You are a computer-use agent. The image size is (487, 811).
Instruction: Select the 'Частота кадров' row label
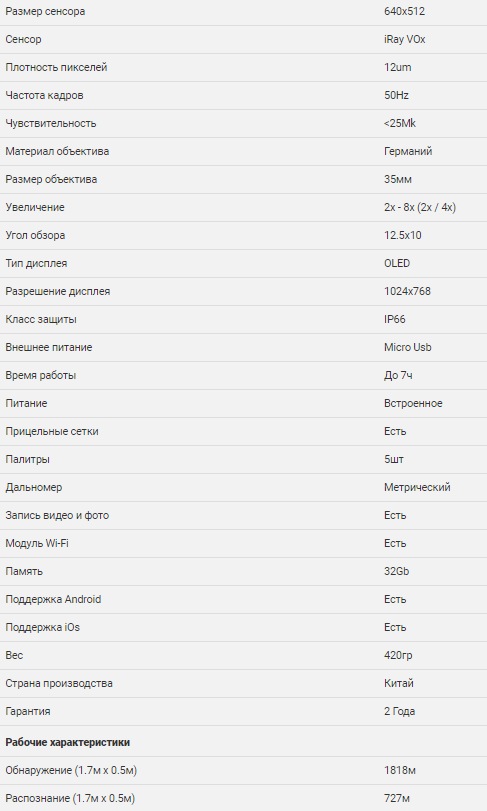tap(44, 95)
